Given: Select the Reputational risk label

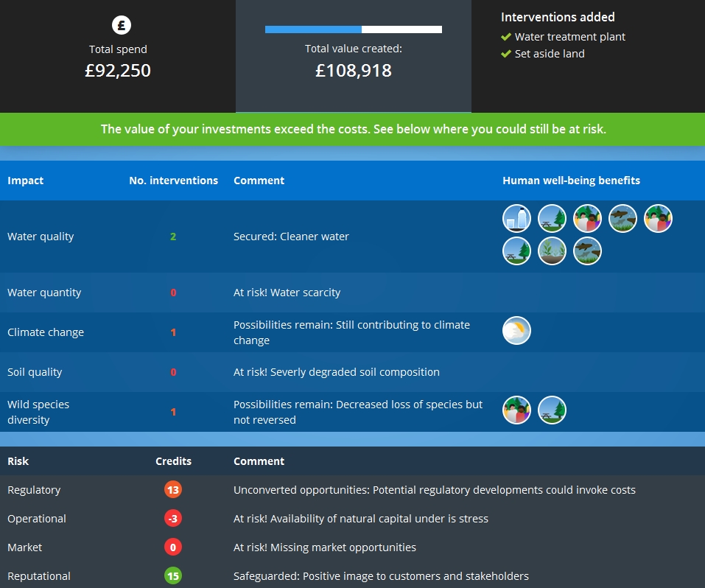Looking at the screenshot, I should point(38,576).
